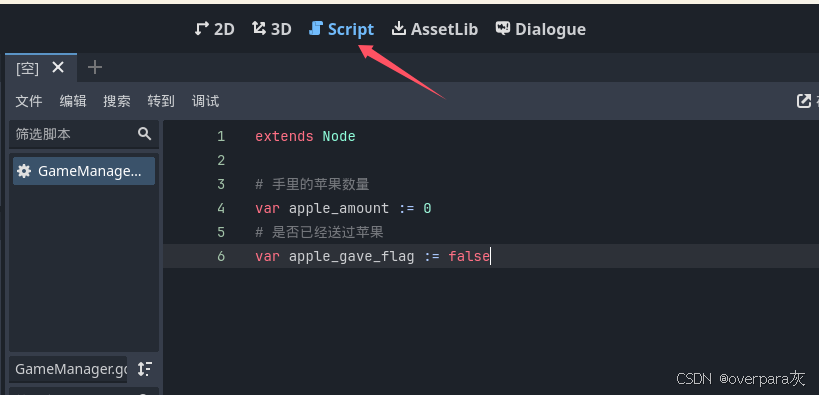Click line number 2 in the gutter
The image size is (819, 395).
coord(221,160)
